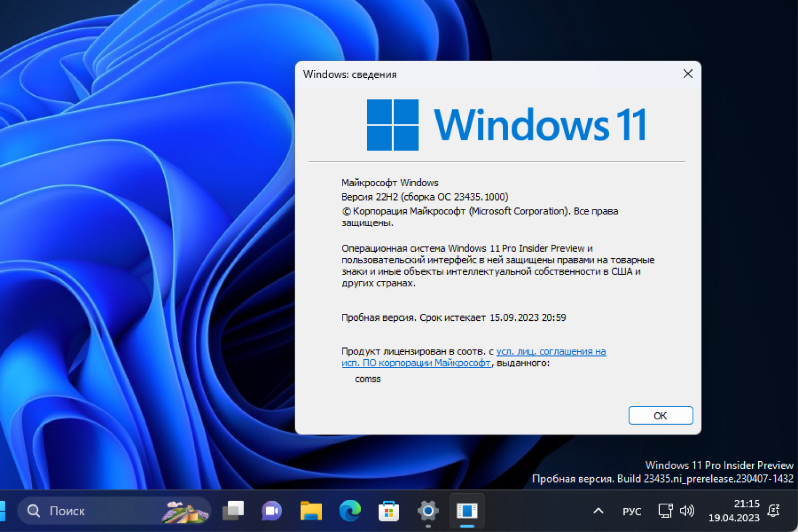Click the volume speaker icon in the tray

tap(687, 511)
